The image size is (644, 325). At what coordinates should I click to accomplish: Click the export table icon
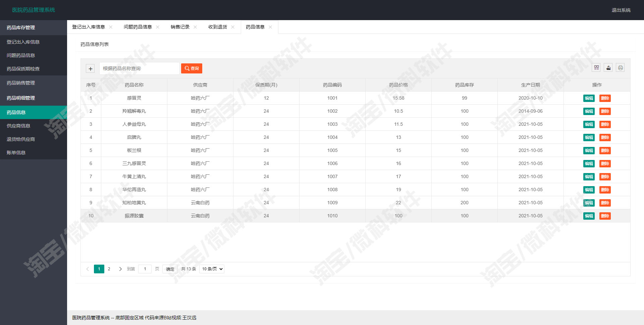[x=608, y=68]
